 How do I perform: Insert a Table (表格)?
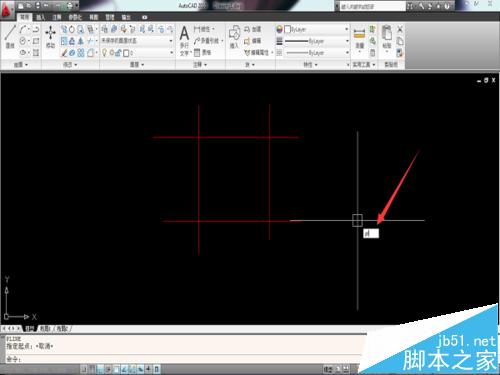point(203,52)
